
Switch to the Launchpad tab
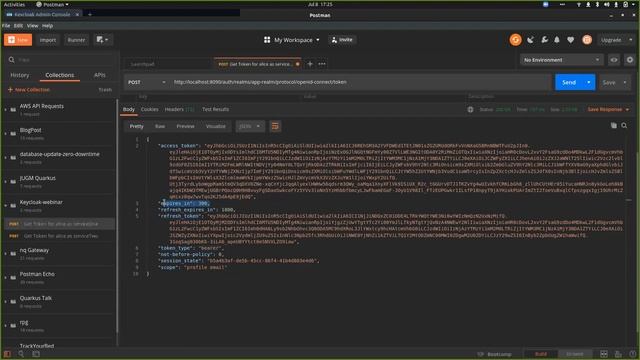click(x=143, y=64)
